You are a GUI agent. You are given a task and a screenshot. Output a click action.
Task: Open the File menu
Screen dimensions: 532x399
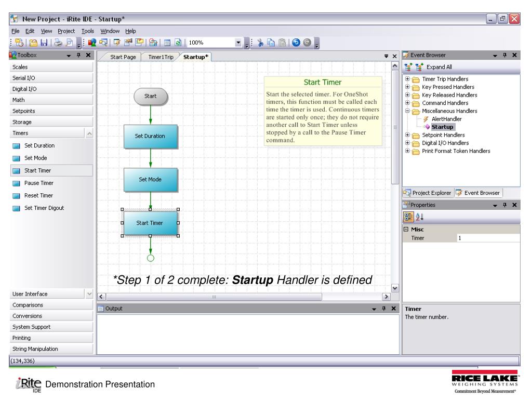(x=15, y=31)
